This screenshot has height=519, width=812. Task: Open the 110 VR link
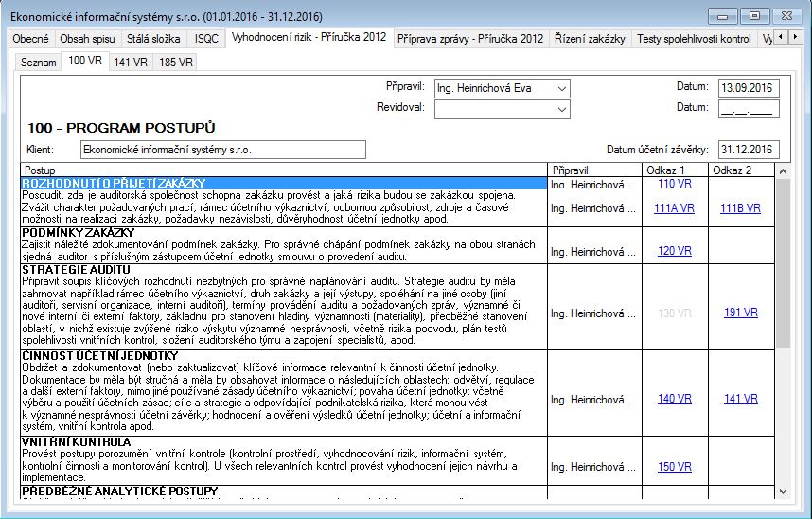(674, 184)
